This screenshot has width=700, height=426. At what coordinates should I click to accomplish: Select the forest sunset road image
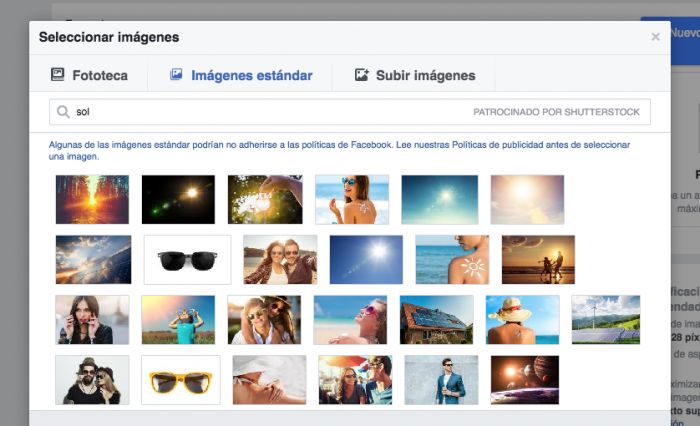[92, 200]
